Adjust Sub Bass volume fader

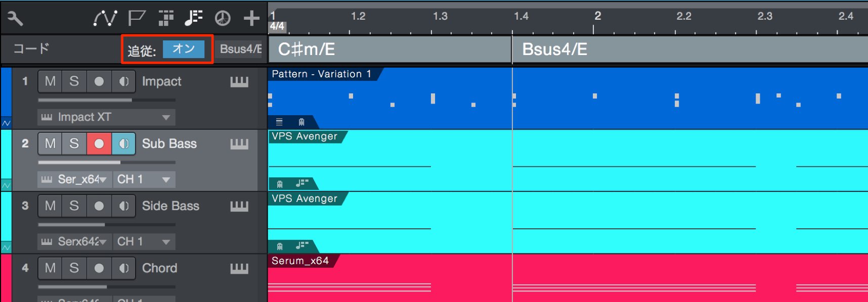pyautogui.click(x=106, y=162)
